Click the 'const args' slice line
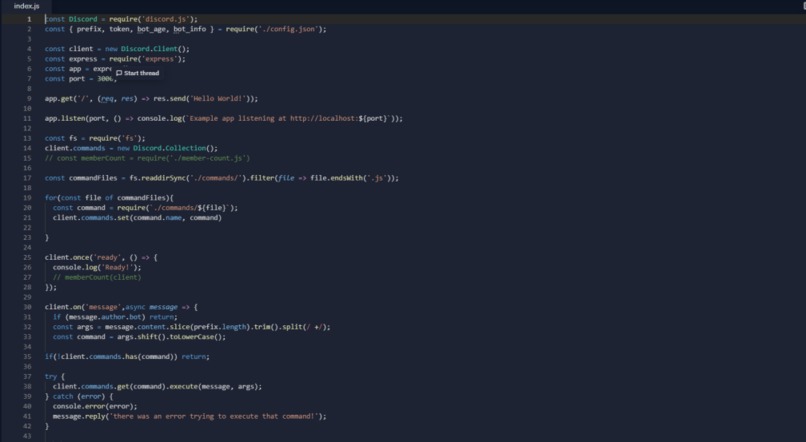The width and height of the screenshot is (806, 442). pos(192,327)
